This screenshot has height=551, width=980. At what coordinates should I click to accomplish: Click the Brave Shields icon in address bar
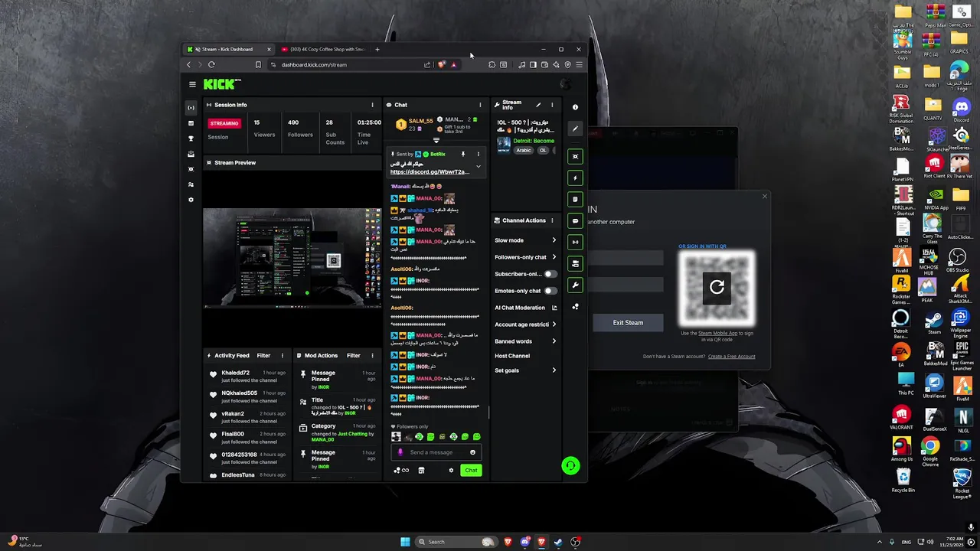click(x=442, y=64)
